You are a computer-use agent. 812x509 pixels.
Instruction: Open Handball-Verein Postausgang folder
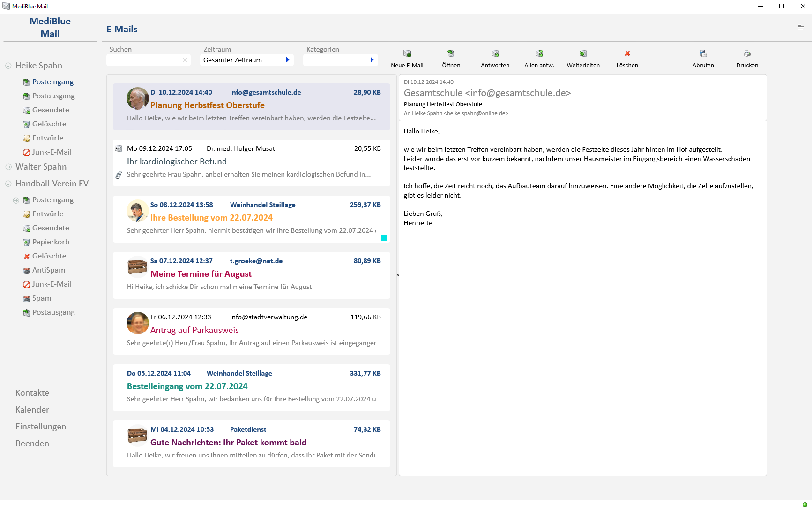pos(53,312)
